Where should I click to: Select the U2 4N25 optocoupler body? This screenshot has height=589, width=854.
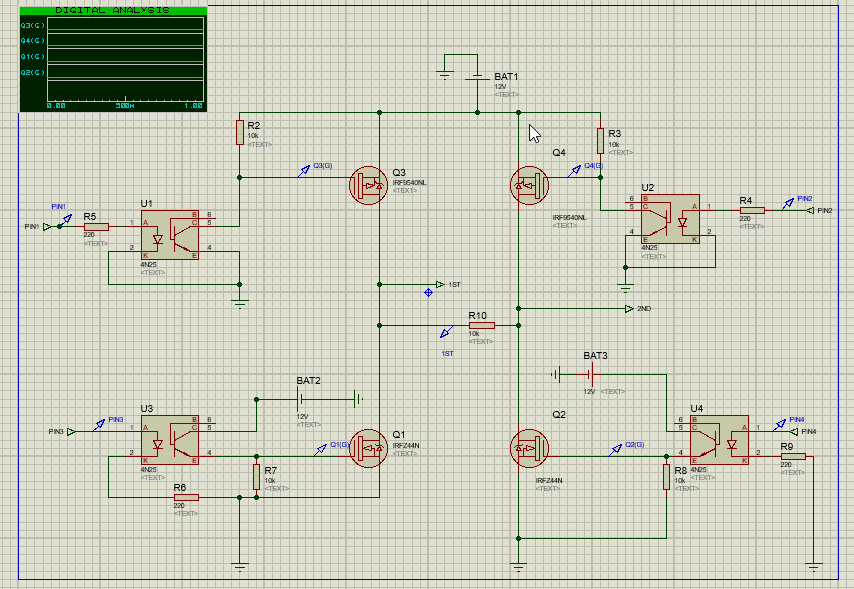(670, 218)
